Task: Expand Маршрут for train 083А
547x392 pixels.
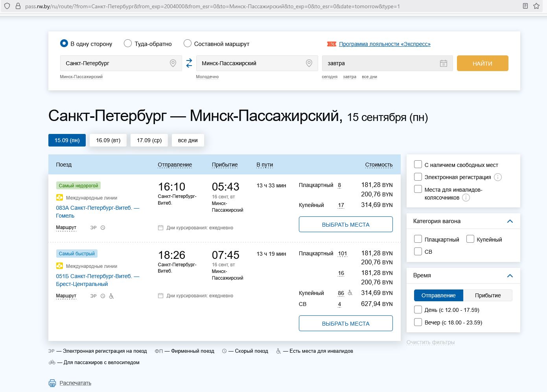Action: click(66, 227)
